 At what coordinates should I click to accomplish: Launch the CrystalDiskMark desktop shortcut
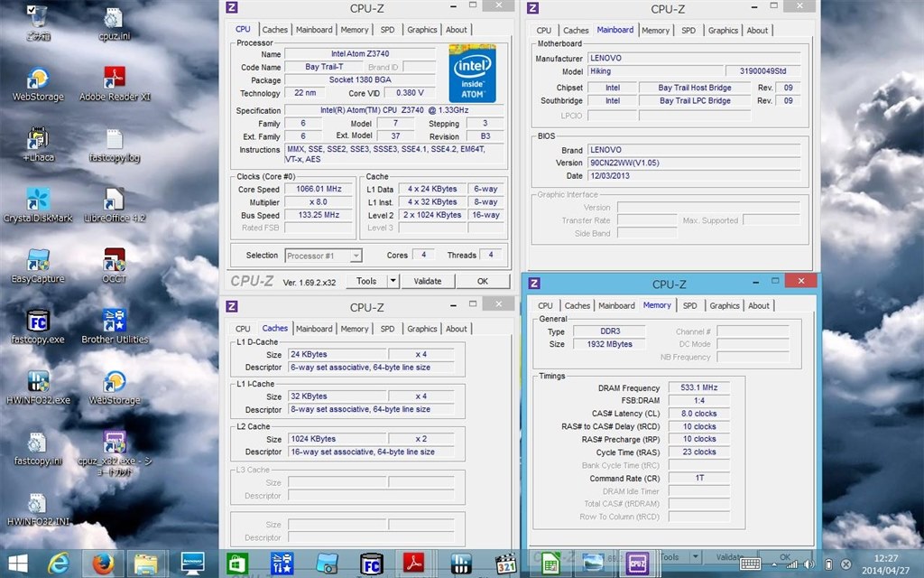tap(38, 205)
